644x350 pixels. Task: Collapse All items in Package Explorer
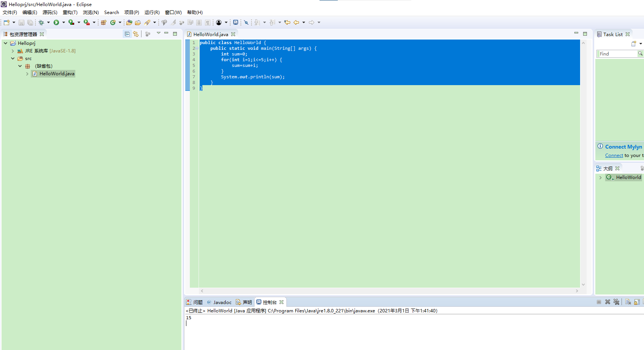(127, 33)
